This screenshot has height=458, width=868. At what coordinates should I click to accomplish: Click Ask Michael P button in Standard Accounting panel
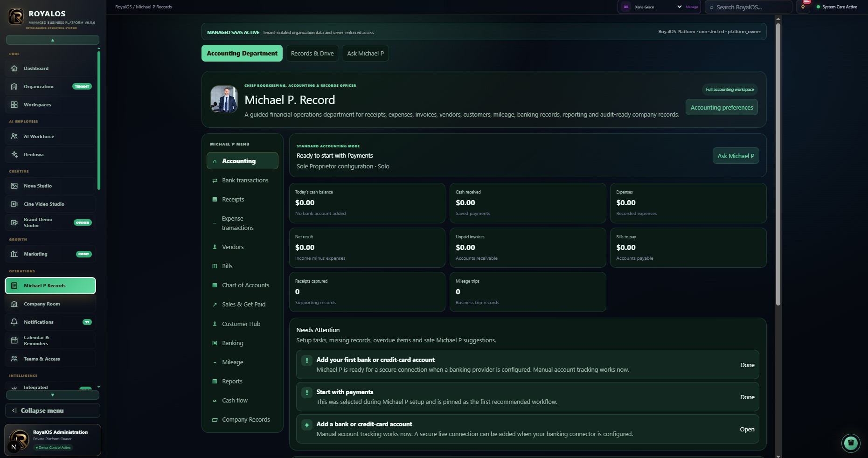point(736,156)
